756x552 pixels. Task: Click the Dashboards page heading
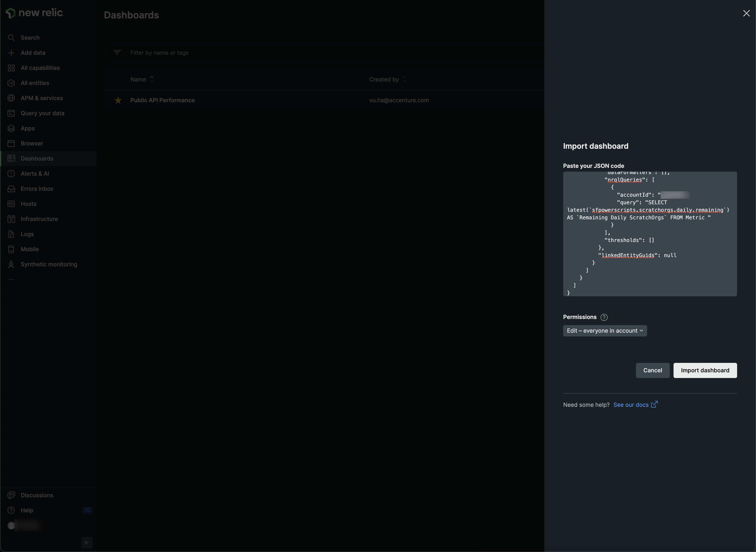[131, 15]
